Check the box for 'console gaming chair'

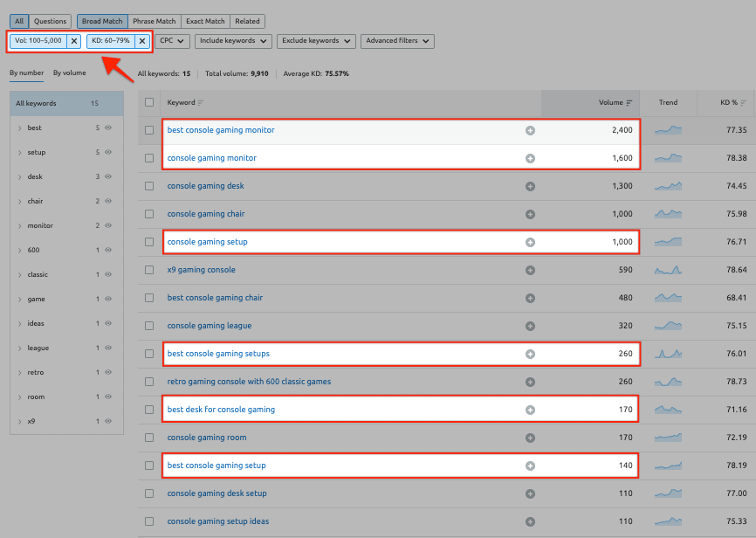click(149, 214)
